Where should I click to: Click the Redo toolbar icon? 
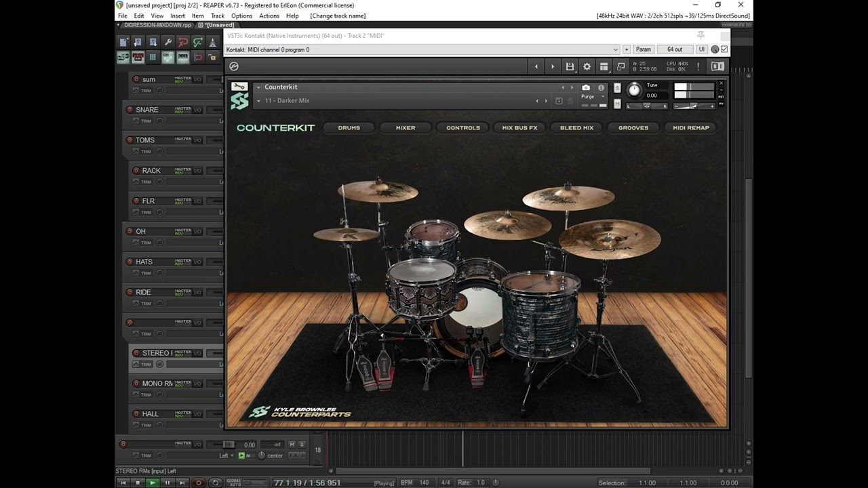tap(197, 42)
